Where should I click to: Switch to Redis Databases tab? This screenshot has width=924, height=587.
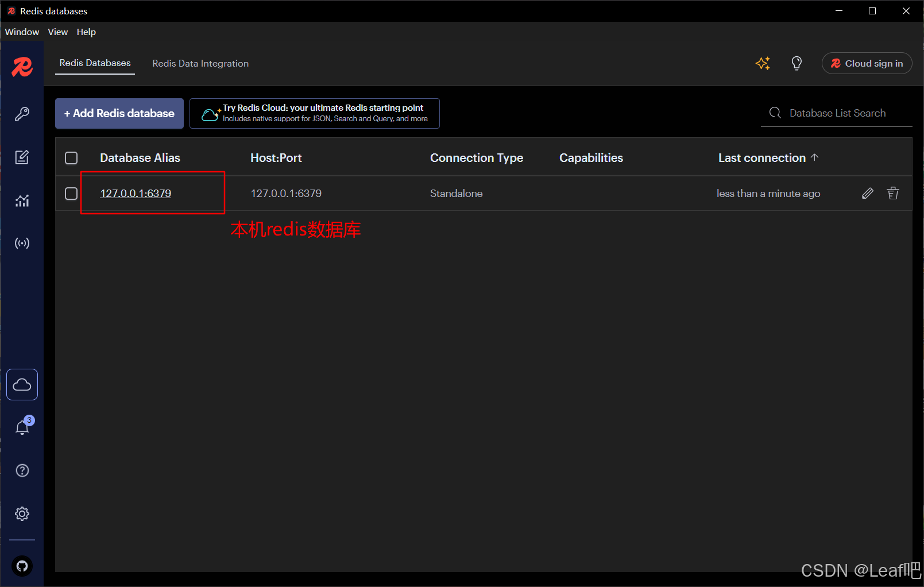tap(95, 63)
